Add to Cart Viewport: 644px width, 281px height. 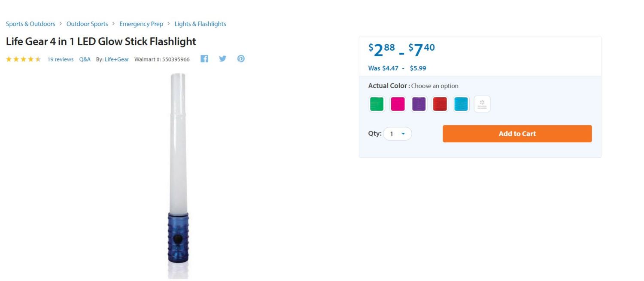517,134
